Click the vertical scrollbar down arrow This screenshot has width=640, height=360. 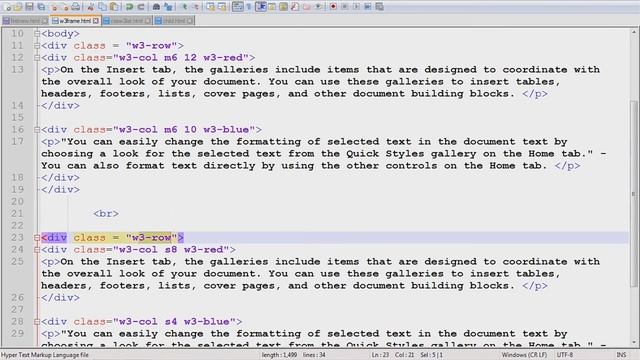point(634,343)
